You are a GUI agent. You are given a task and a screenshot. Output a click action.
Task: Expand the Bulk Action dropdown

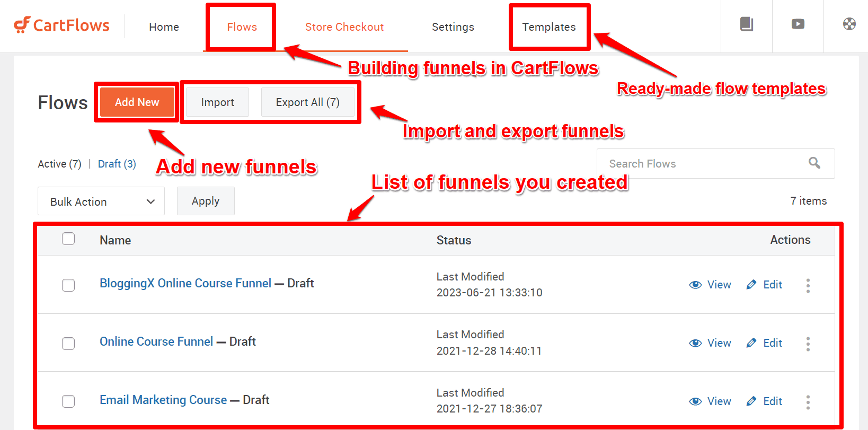click(101, 201)
